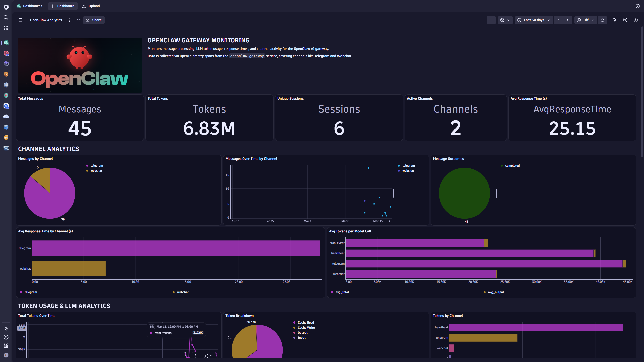644x362 pixels.
Task: Click the refresh dashboard icon
Action: tap(602, 20)
